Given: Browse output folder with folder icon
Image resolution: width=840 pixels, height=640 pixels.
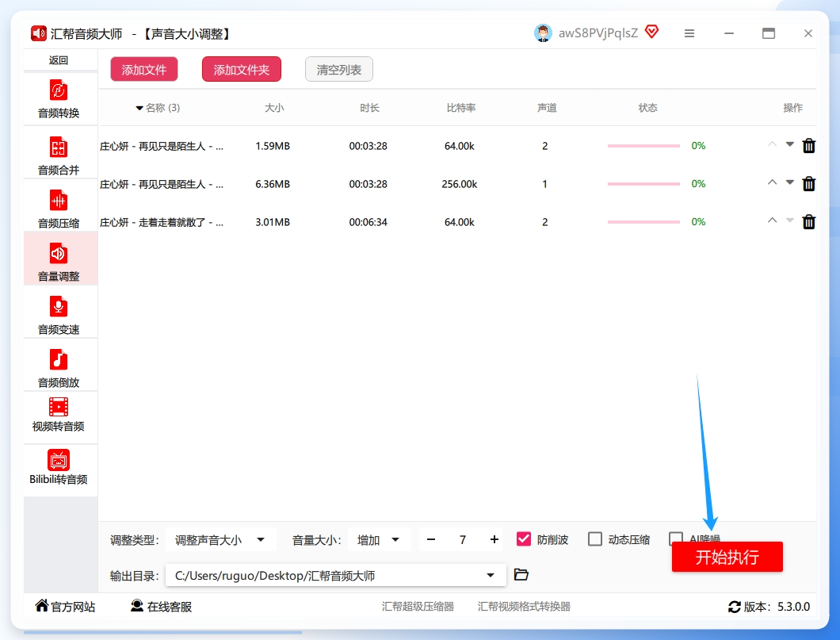Looking at the screenshot, I should point(521,575).
